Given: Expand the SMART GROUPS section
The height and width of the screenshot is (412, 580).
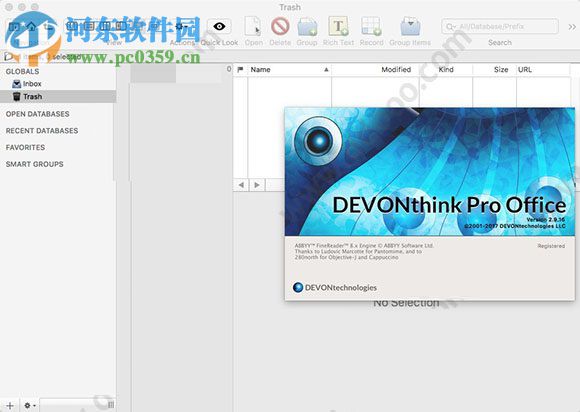Looking at the screenshot, I should 34,164.
